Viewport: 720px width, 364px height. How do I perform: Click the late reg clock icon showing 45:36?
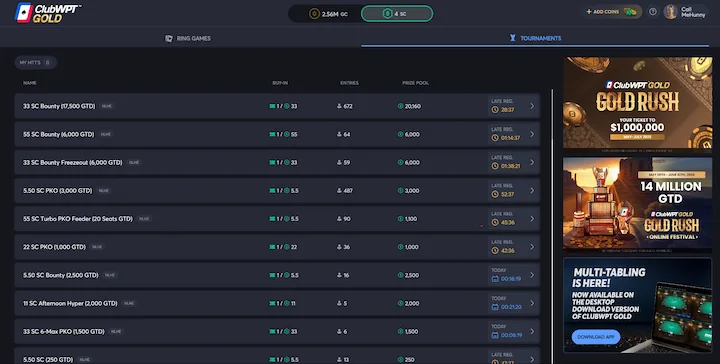tap(495, 223)
